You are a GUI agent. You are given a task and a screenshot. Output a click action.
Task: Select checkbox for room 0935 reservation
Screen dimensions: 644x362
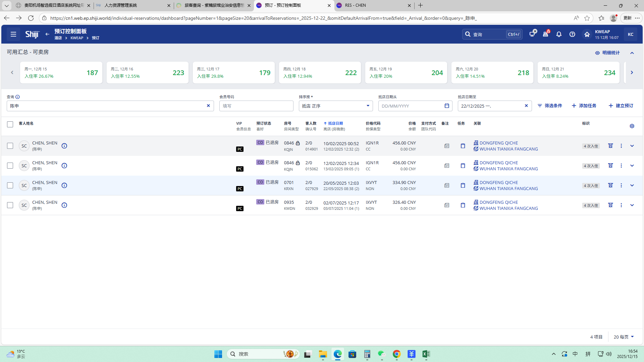(x=10, y=205)
